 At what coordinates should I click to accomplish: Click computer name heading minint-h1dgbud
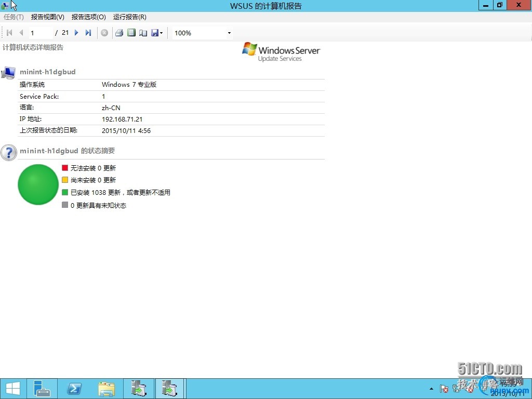pos(47,72)
